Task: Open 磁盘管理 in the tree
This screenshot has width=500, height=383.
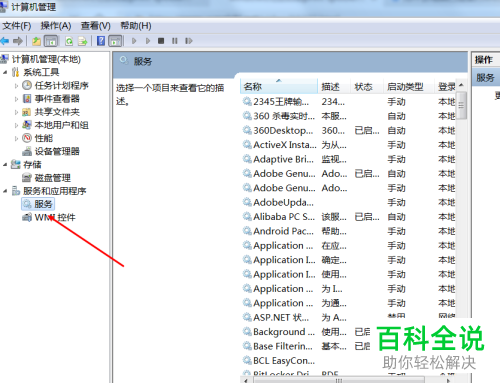Action: 52,178
